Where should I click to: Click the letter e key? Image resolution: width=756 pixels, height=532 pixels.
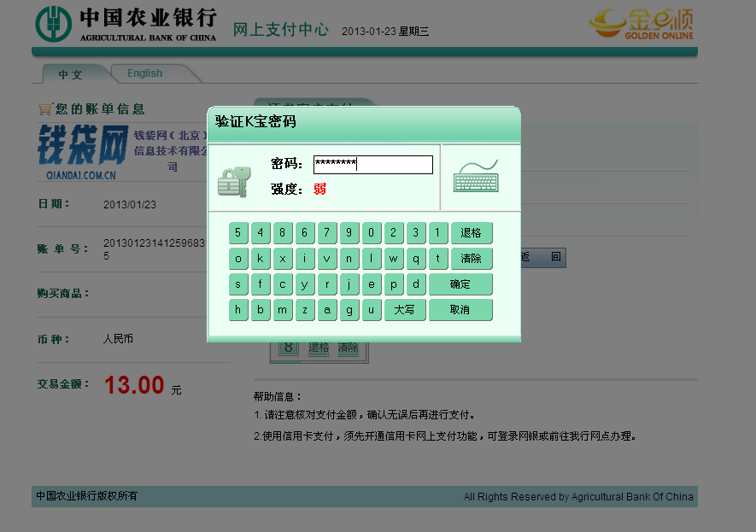(372, 284)
